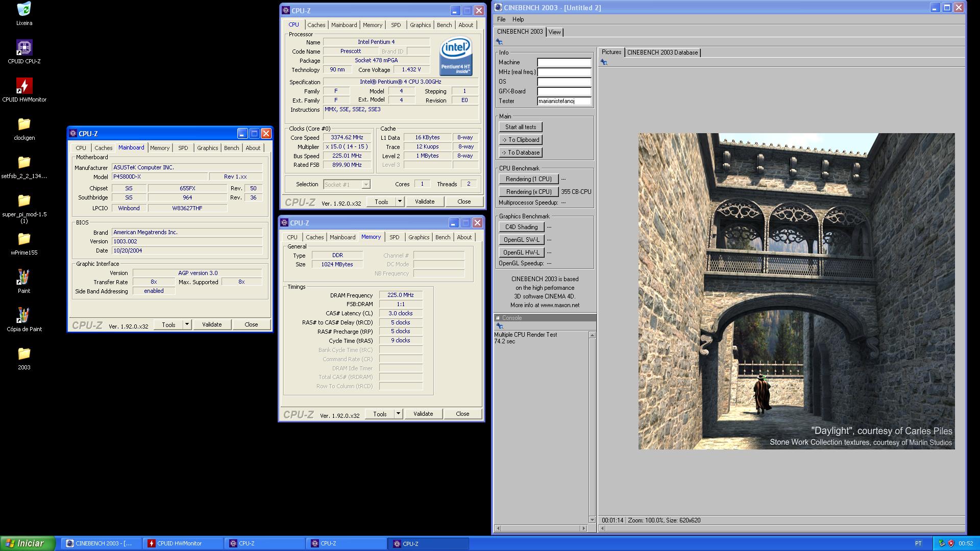Launch the Paint desktop shortcut
This screenshot has width=980, height=551.
[x=24, y=277]
